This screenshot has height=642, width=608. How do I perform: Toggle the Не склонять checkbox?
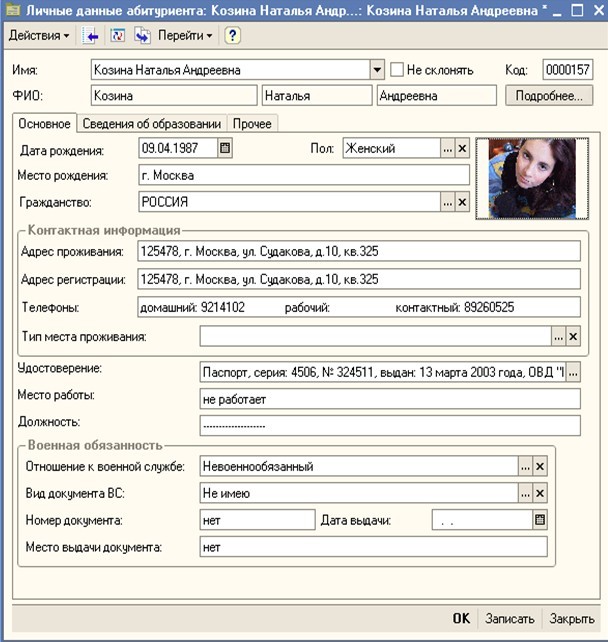pyautogui.click(x=398, y=70)
